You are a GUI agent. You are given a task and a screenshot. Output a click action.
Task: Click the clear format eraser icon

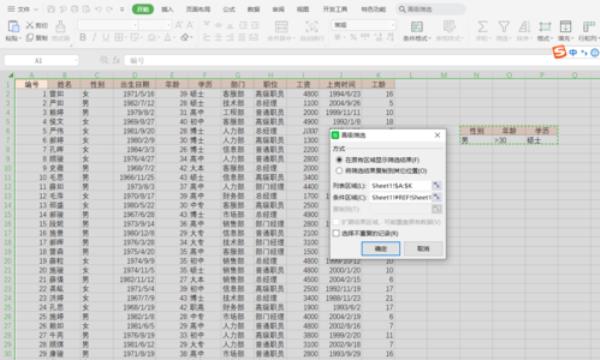pyautogui.click(x=185, y=37)
